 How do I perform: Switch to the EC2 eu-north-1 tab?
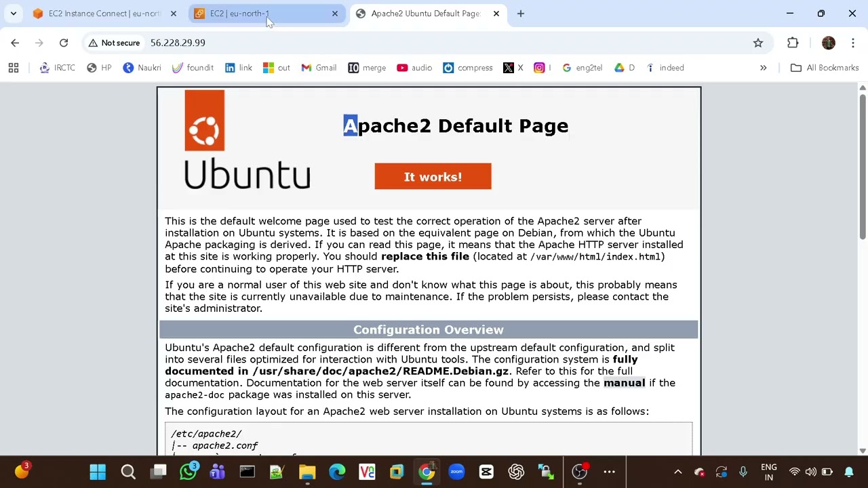coord(266,14)
